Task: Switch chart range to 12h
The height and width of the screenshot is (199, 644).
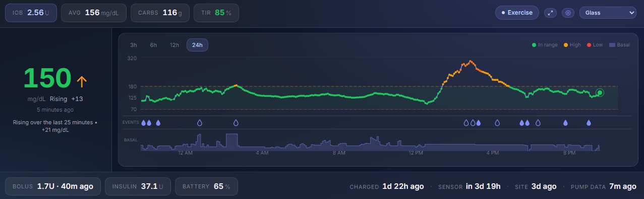Action: [174, 45]
